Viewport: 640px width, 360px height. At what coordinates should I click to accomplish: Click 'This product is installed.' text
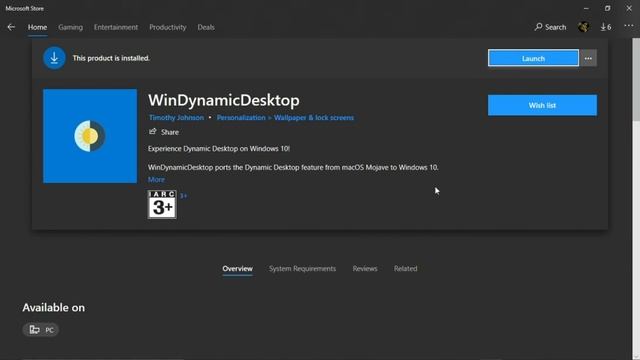(111, 58)
